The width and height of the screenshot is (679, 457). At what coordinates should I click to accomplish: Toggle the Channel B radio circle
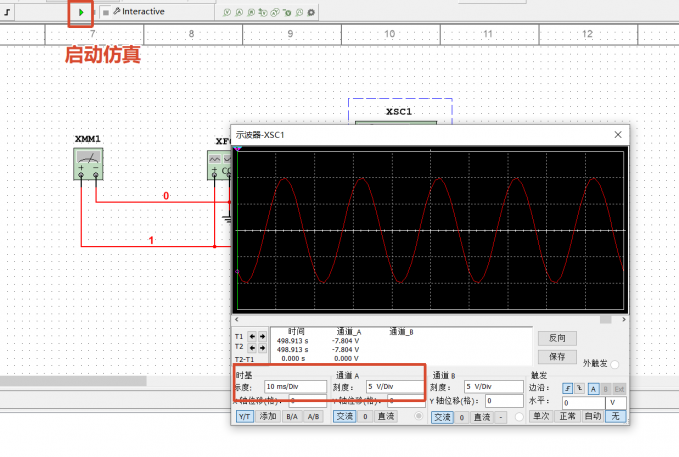pos(519,417)
